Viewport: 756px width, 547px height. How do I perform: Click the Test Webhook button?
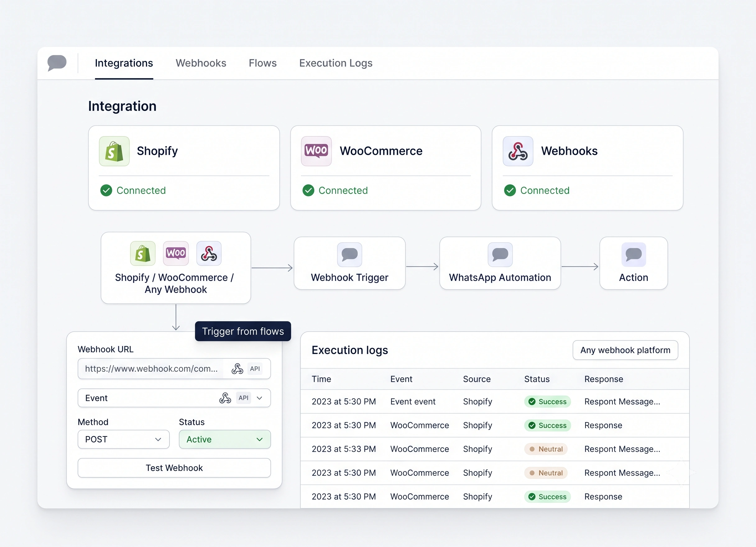[x=174, y=468]
